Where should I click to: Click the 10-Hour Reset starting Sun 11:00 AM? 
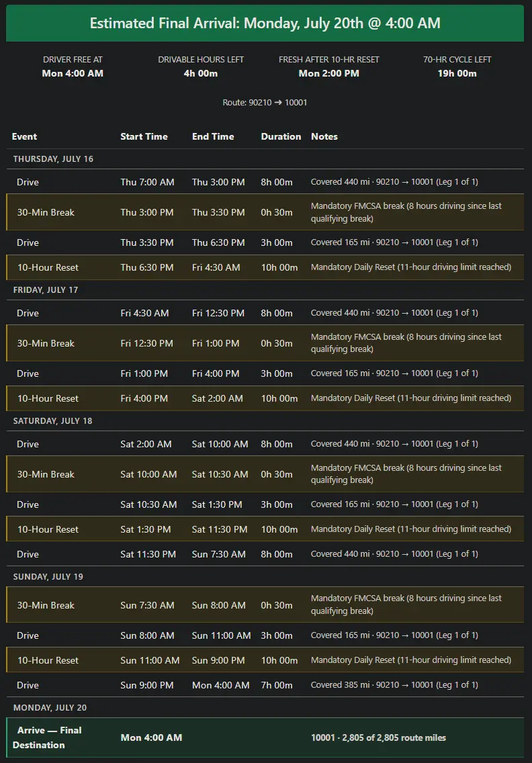point(265,660)
